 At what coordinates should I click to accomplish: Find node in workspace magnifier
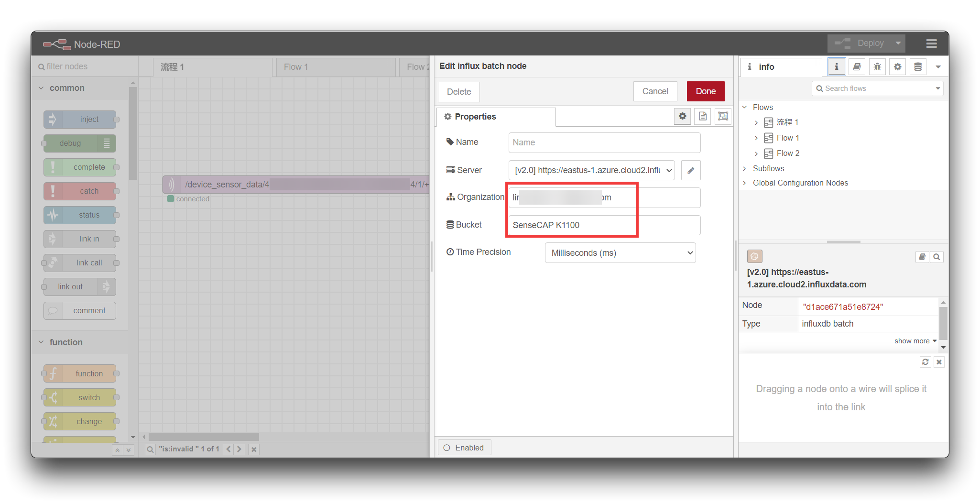pos(936,257)
